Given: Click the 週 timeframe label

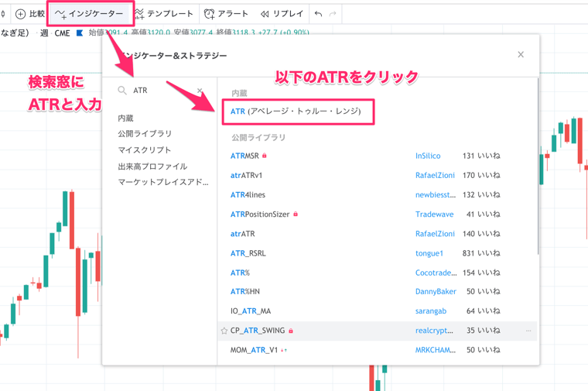Looking at the screenshot, I should [x=44, y=33].
